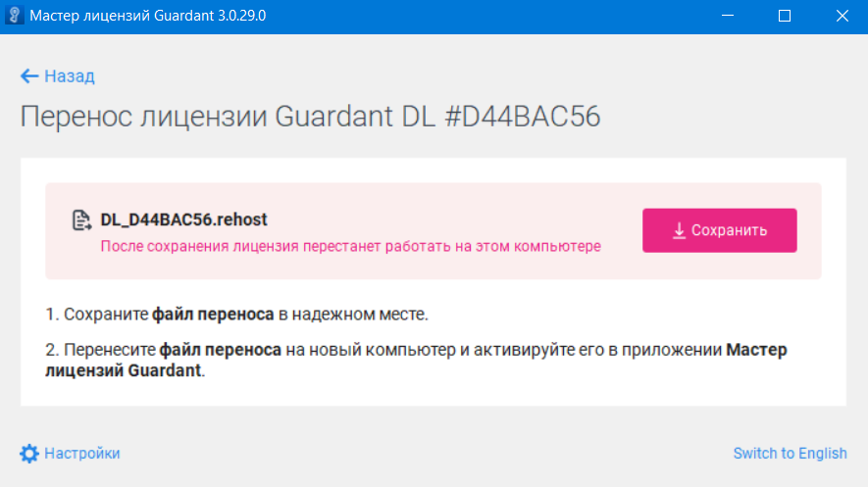This screenshot has height=487, width=868.
Task: Select the DL_D44BAC56.rehost file name
Action: coord(184,219)
